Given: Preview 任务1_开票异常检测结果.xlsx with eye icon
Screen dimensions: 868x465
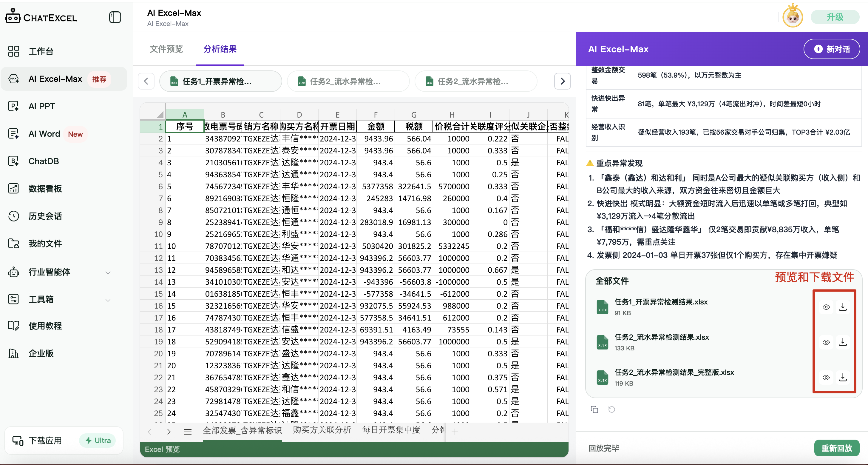Looking at the screenshot, I should pyautogui.click(x=826, y=307).
